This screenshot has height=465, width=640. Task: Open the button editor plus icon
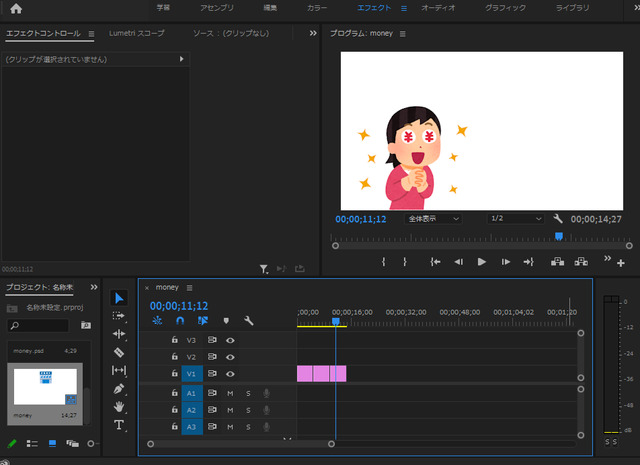pyautogui.click(x=621, y=263)
